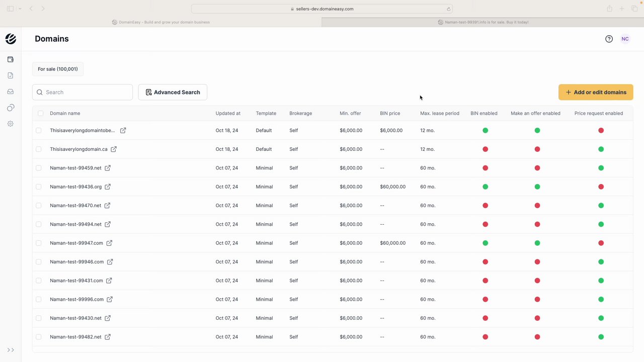Open external link for Naman-test-99946.com
The image size is (644, 362).
110,262
